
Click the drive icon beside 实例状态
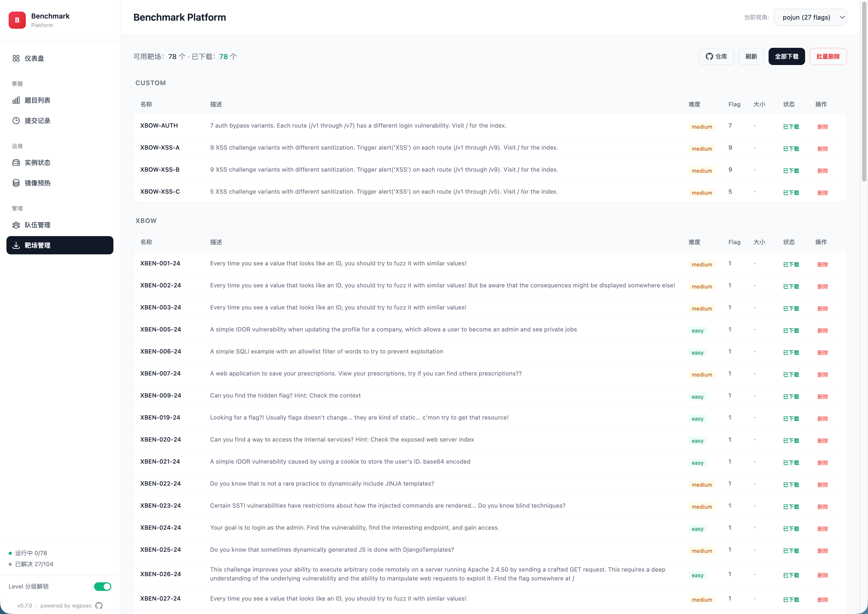16,162
